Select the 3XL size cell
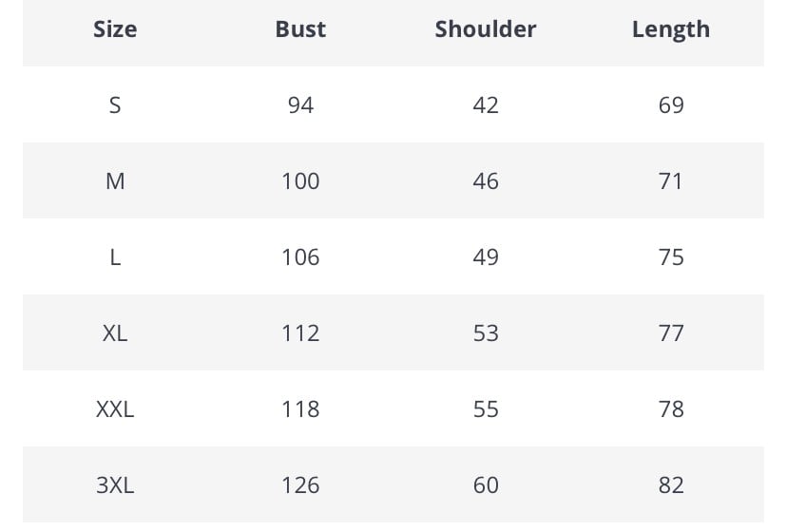The image size is (787, 532). 115,484
